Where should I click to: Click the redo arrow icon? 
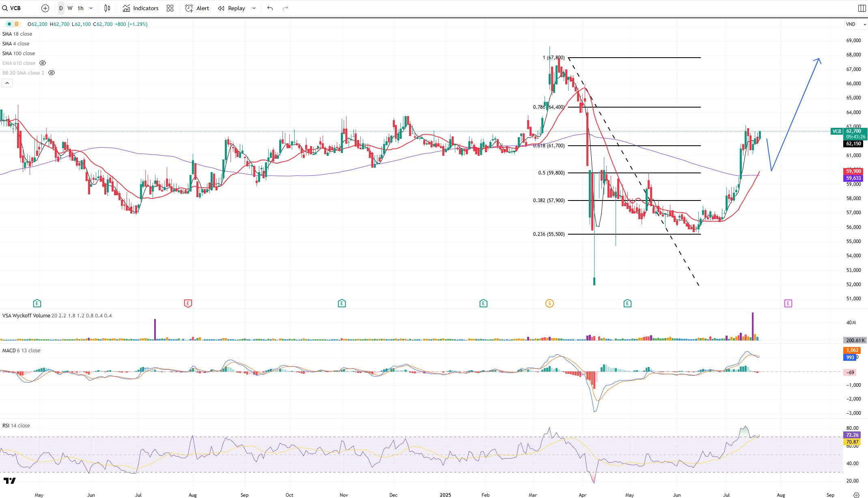[x=285, y=8]
